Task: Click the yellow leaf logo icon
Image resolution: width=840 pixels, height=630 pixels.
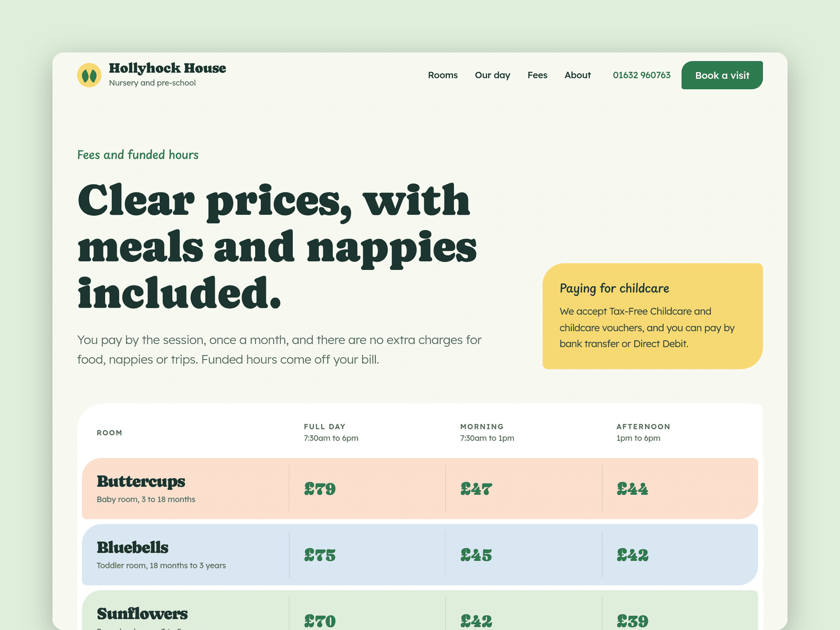Action: click(89, 75)
